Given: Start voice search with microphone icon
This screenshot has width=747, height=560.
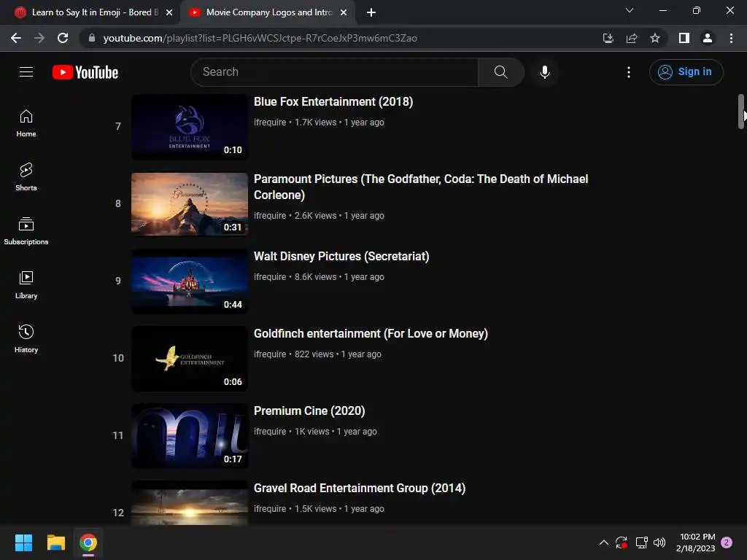Looking at the screenshot, I should tap(544, 72).
